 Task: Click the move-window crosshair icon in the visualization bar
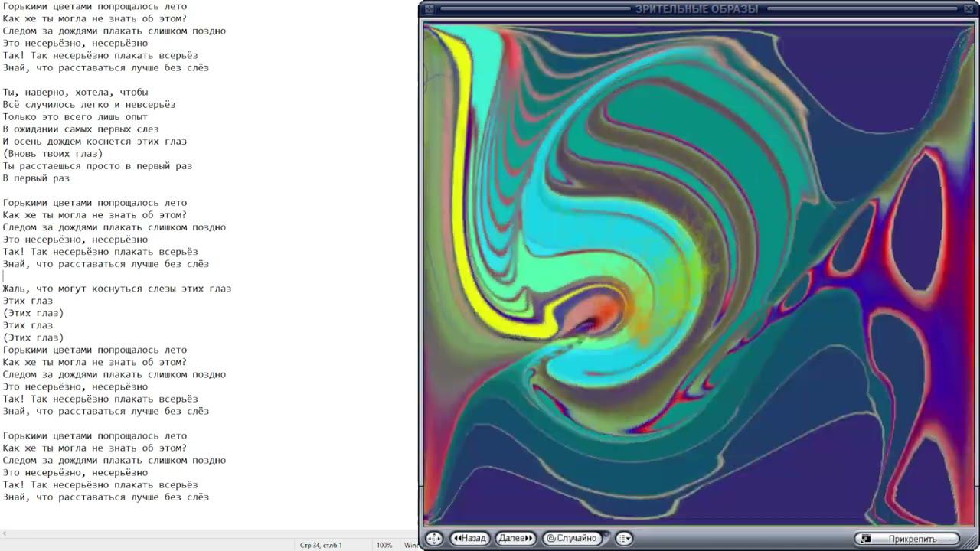click(434, 538)
